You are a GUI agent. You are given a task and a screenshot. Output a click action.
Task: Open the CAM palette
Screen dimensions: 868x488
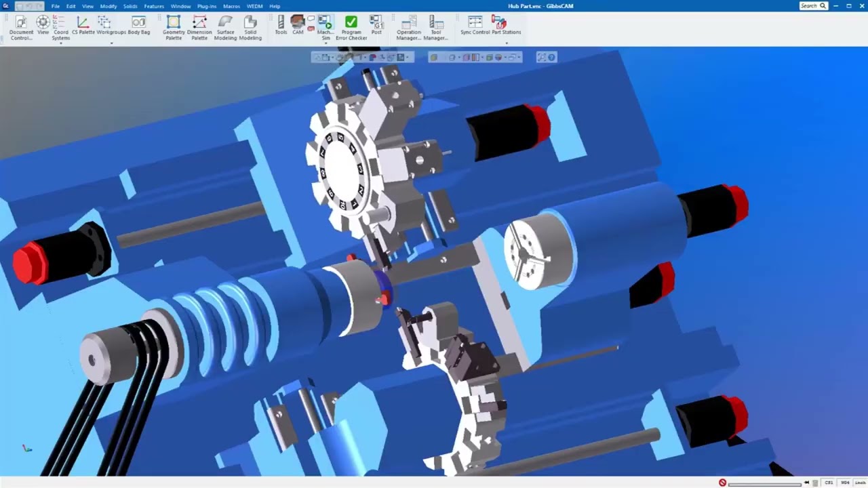click(298, 26)
